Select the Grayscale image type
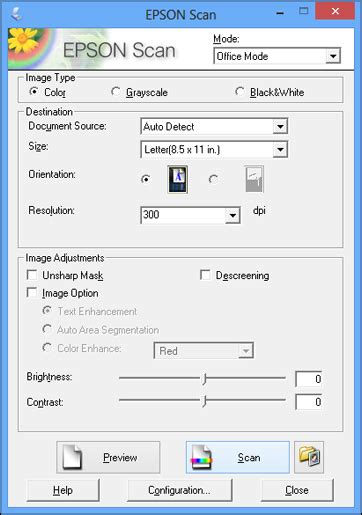The image size is (362, 515). [x=139, y=92]
